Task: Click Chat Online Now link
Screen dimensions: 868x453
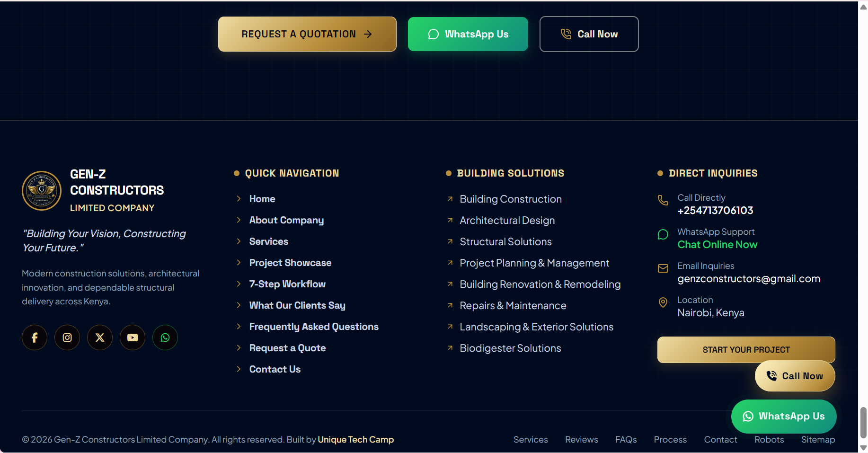Action: click(717, 244)
